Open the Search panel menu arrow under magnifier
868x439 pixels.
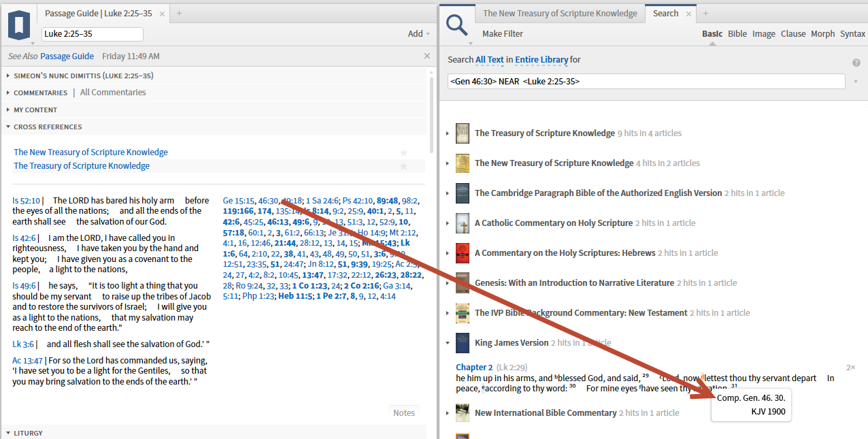point(470,43)
